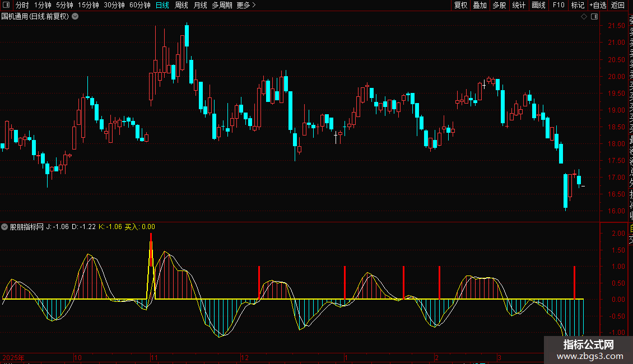The height and width of the screenshot is (364, 633).
Task: Click the month 10 marker on time axis
Action: tap(77, 357)
